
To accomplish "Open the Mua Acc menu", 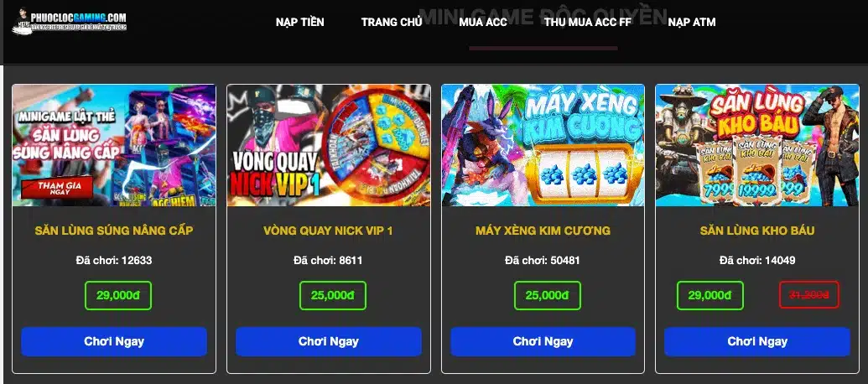I will 483,22.
